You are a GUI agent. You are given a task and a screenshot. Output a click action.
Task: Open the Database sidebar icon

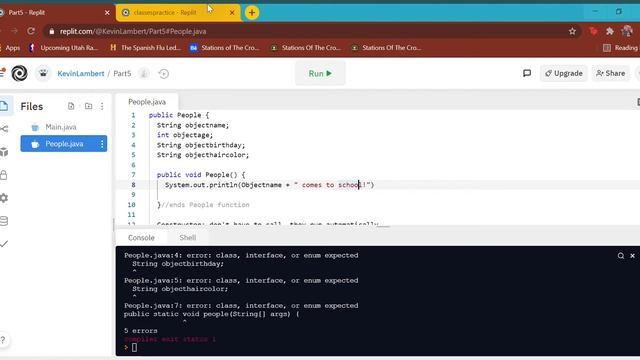[x=4, y=221]
